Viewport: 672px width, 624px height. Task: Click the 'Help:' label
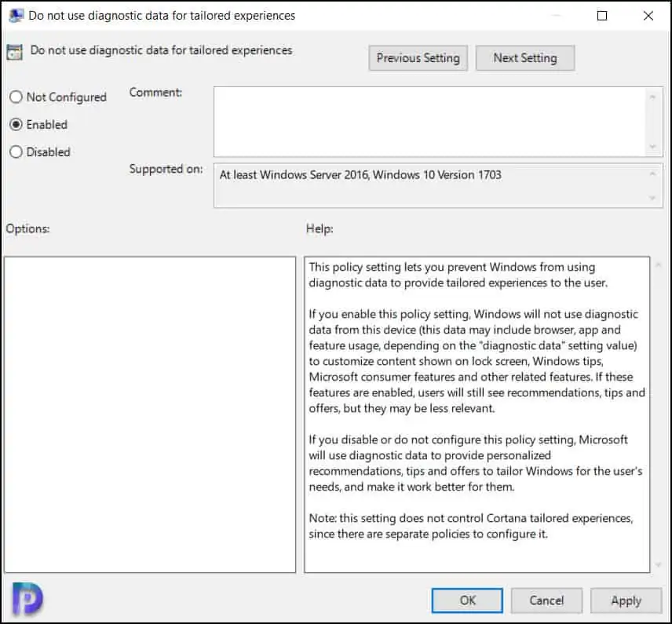pos(320,228)
